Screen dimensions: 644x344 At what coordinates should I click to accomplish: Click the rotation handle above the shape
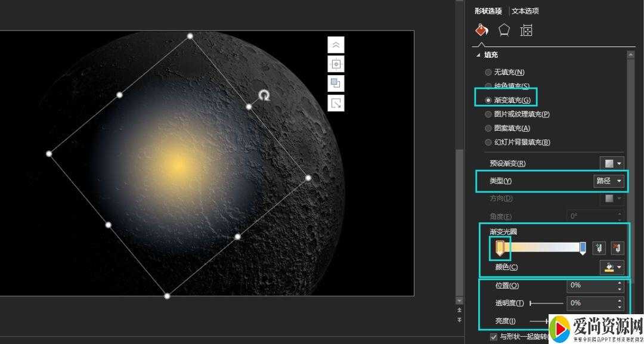(x=264, y=95)
